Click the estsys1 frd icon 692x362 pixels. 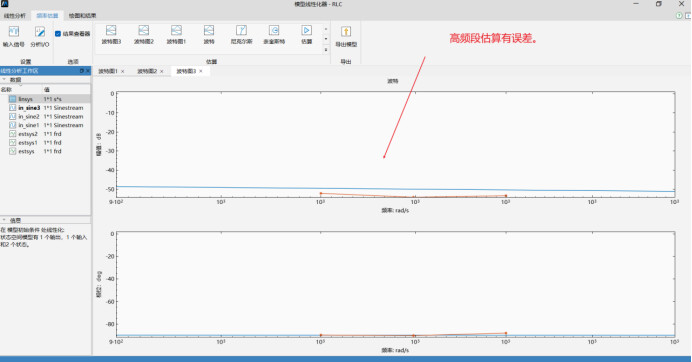(x=12, y=143)
